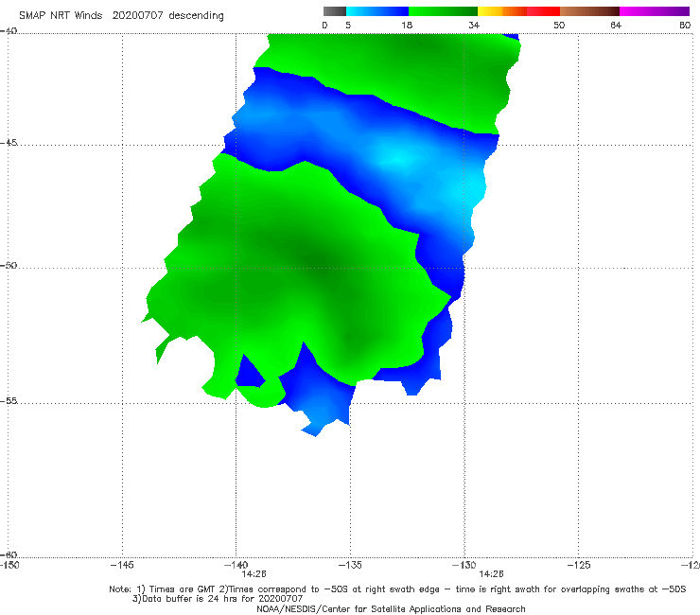The width and height of the screenshot is (700, 615).
Task: Click the green segment of the wind color bar
Action: click(443, 11)
